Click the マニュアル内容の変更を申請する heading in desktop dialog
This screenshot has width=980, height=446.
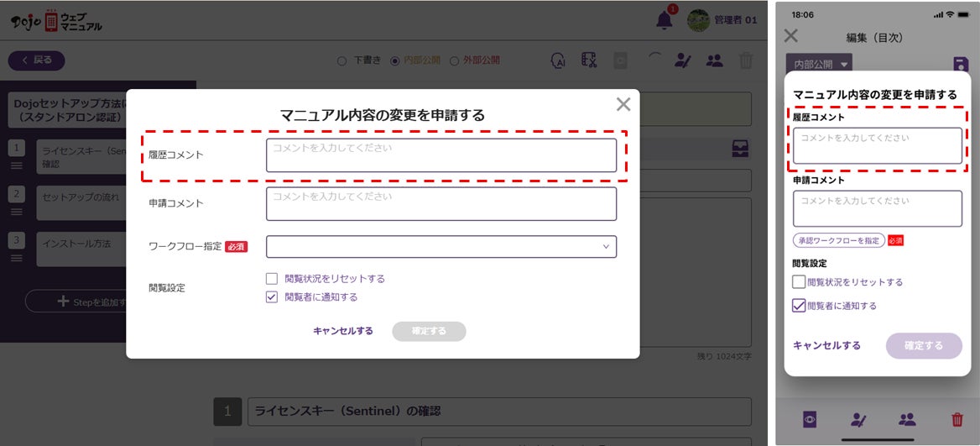[382, 115]
